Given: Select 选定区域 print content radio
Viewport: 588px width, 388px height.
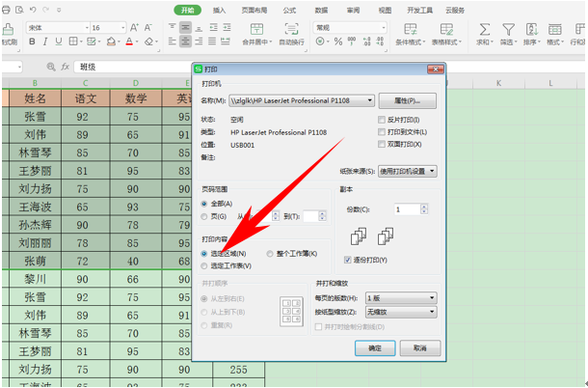Looking at the screenshot, I should (x=204, y=254).
